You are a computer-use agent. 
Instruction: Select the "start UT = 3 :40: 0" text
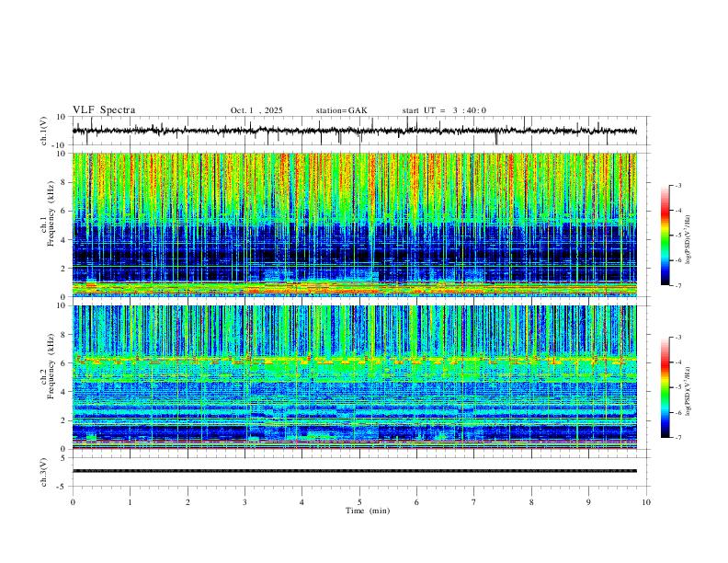click(x=444, y=110)
